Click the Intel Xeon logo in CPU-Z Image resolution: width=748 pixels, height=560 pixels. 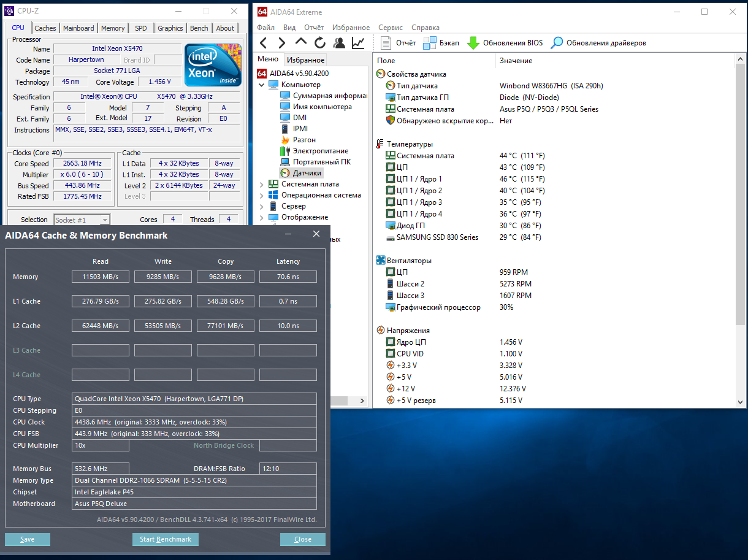(x=213, y=65)
